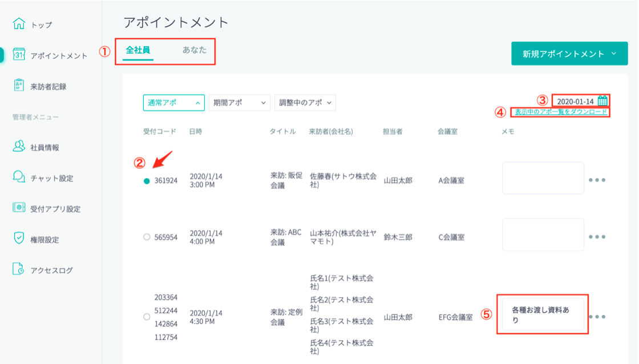Click the home icon for トップ

[19, 24]
